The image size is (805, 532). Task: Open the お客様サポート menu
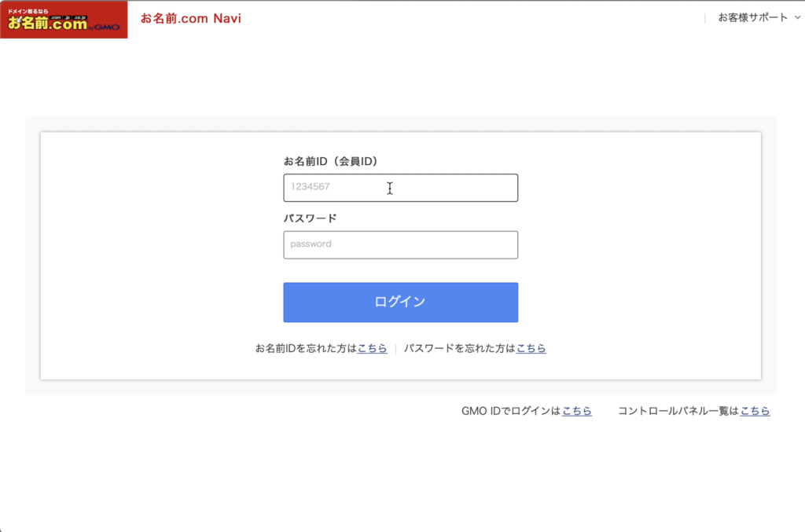pyautogui.click(x=752, y=17)
